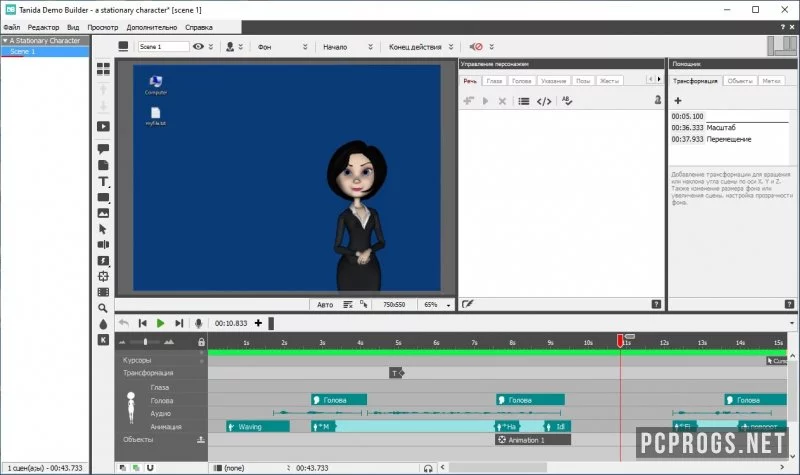
Task: Expand sound options chevron
Action: (x=491, y=46)
